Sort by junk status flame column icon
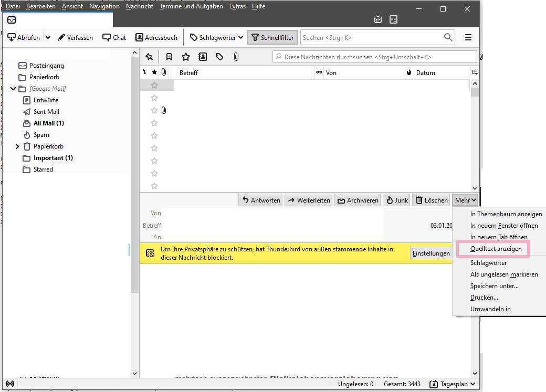Image resolution: width=546 pixels, height=392 pixels. [x=409, y=72]
